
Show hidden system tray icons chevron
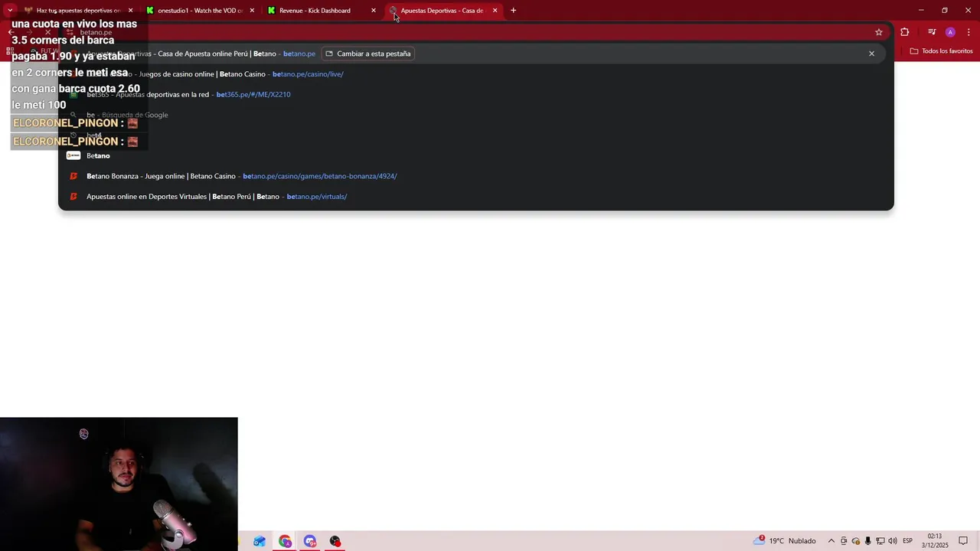[x=831, y=541]
